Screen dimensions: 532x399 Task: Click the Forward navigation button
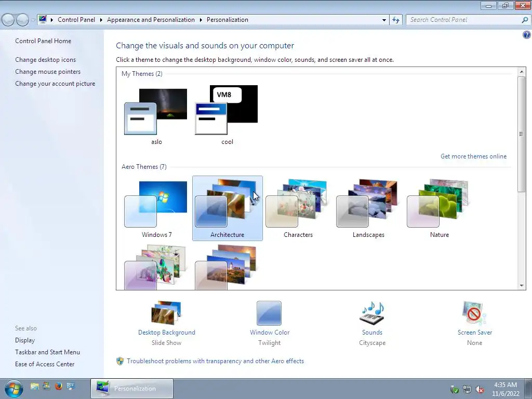click(x=22, y=20)
